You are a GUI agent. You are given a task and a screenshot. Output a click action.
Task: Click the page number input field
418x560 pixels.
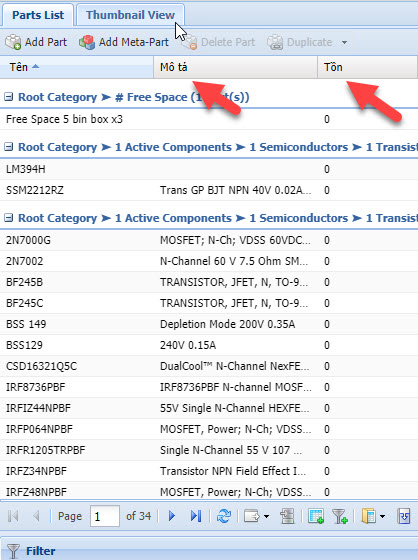pos(105,516)
